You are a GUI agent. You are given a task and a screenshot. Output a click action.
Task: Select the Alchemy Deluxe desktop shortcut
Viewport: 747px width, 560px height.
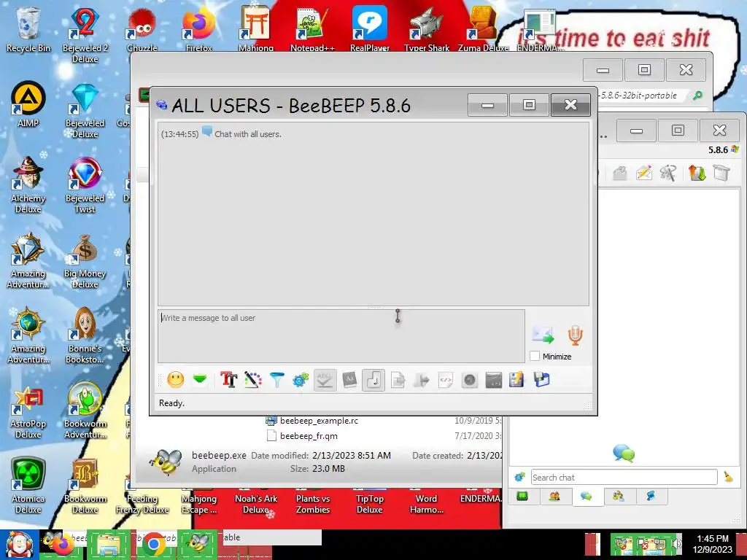pyautogui.click(x=28, y=184)
